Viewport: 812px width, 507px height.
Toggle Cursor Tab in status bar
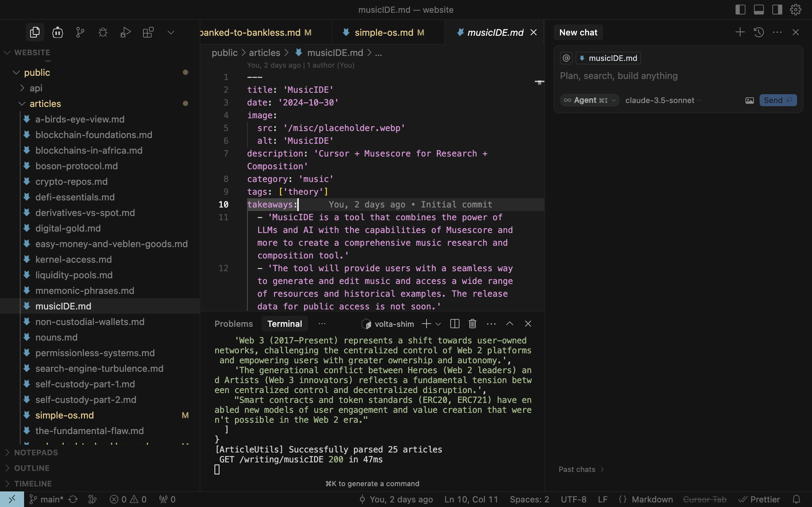[704, 499]
